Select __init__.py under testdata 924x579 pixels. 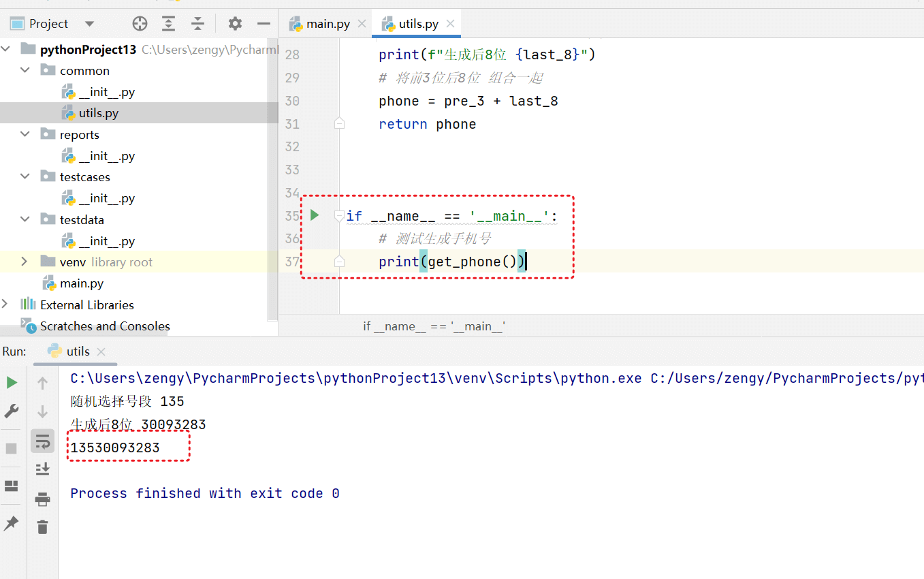point(98,241)
